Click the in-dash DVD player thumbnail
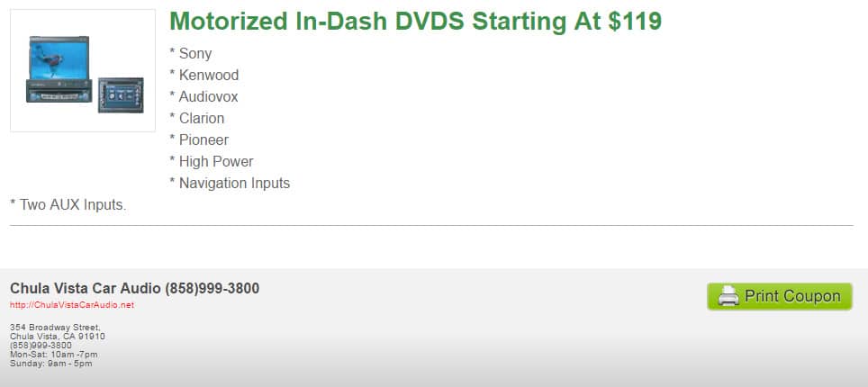Viewport: 868px width, 387px height. point(83,70)
